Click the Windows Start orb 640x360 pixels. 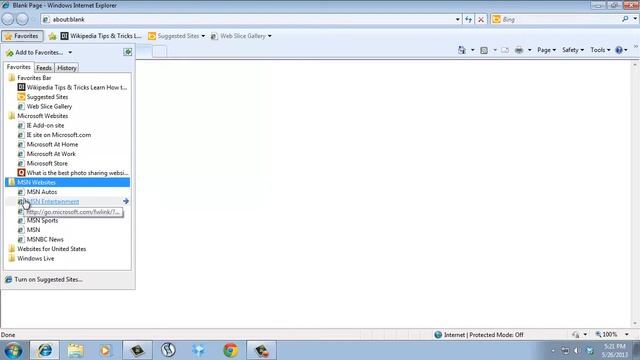(x=13, y=351)
